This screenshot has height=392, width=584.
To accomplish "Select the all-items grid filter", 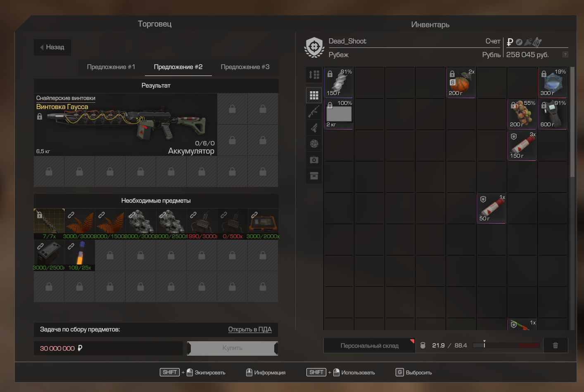I will [x=314, y=95].
